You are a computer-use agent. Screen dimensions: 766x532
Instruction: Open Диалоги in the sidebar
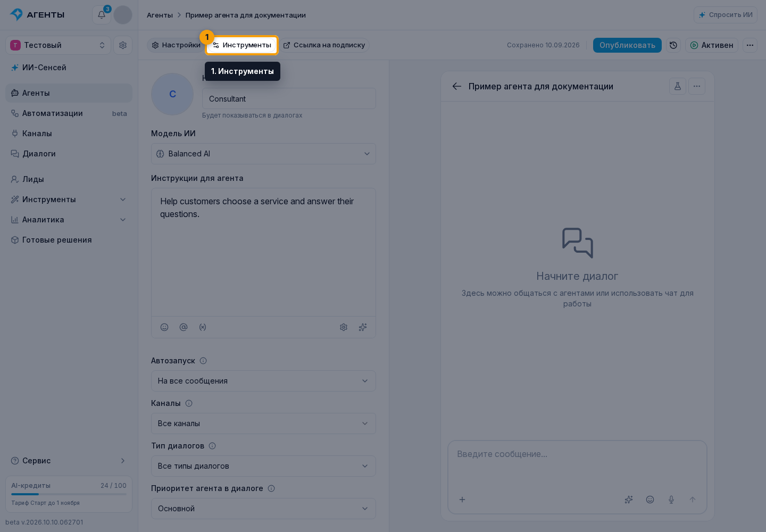click(69, 154)
